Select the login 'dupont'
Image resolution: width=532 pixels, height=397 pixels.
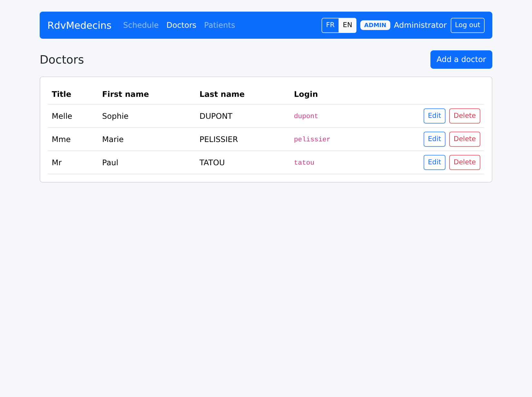tap(306, 116)
